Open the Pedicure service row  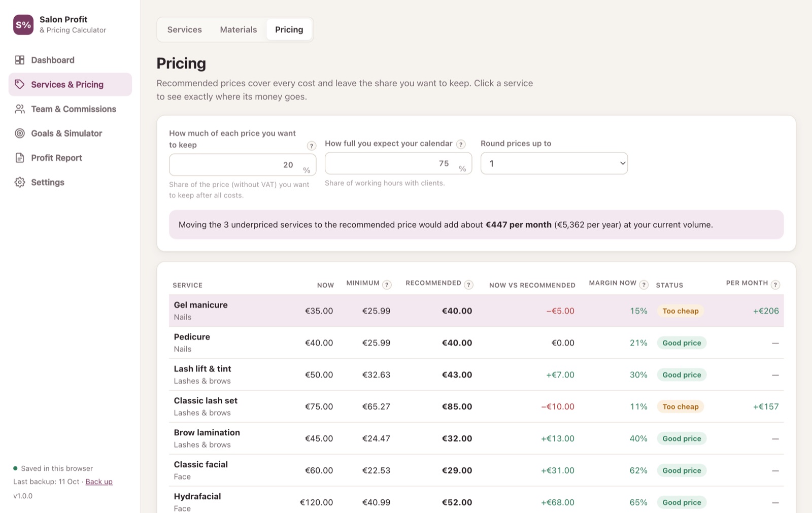[476, 343]
